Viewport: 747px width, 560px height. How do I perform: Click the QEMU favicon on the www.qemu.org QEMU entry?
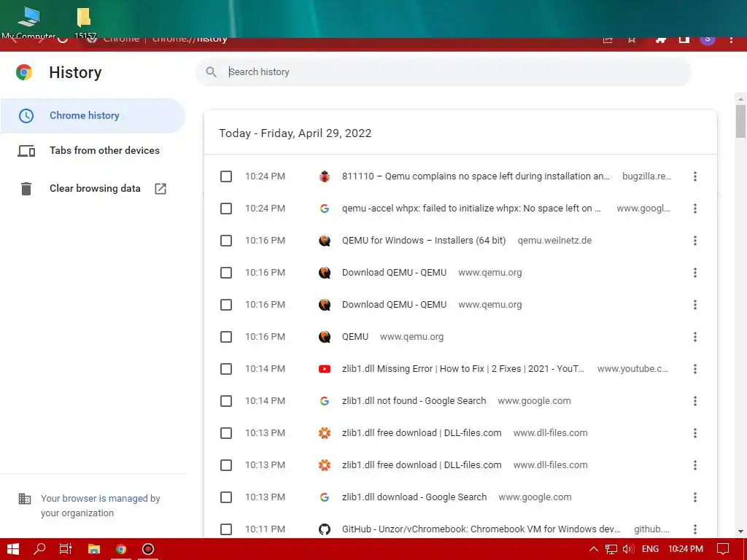pos(325,337)
